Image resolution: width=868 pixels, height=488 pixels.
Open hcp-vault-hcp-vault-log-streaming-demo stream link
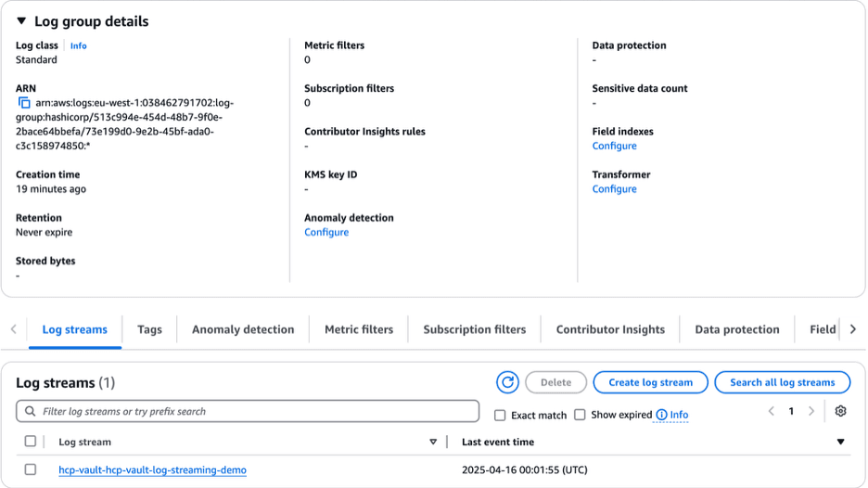[152, 470]
